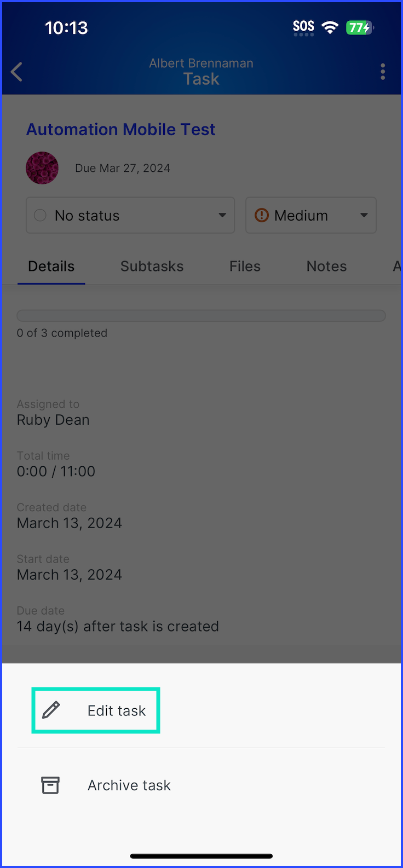Screen dimensions: 403x868
Task: Open the Notes tab
Action: pyautogui.click(x=326, y=266)
